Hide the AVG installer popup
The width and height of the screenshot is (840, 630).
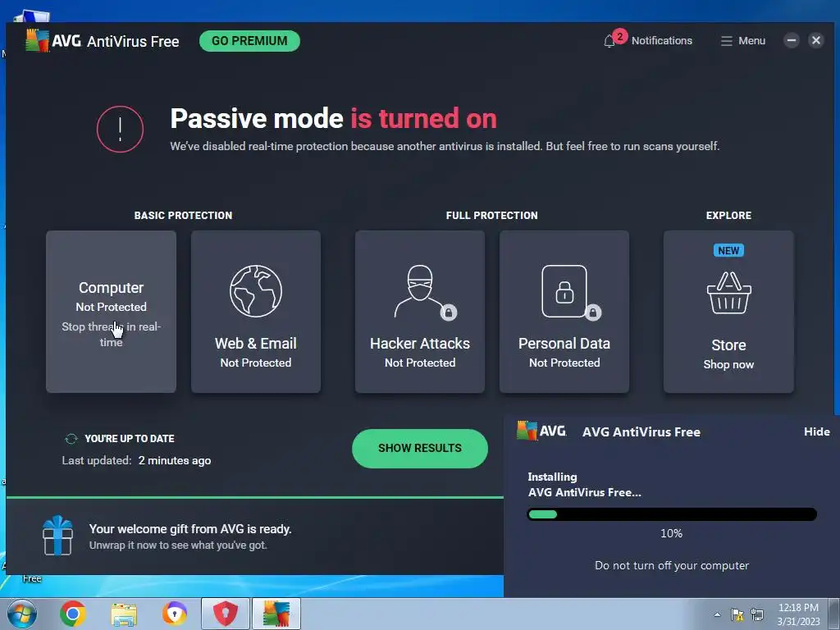pos(816,431)
